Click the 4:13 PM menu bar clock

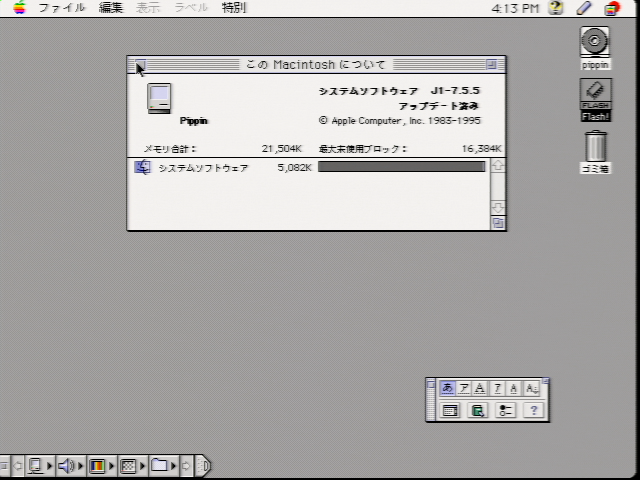click(516, 8)
